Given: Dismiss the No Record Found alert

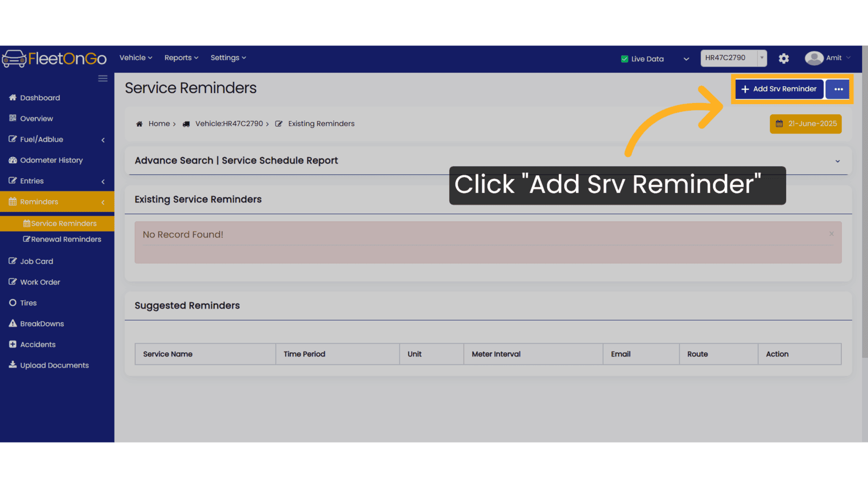Looking at the screenshot, I should coord(831,234).
